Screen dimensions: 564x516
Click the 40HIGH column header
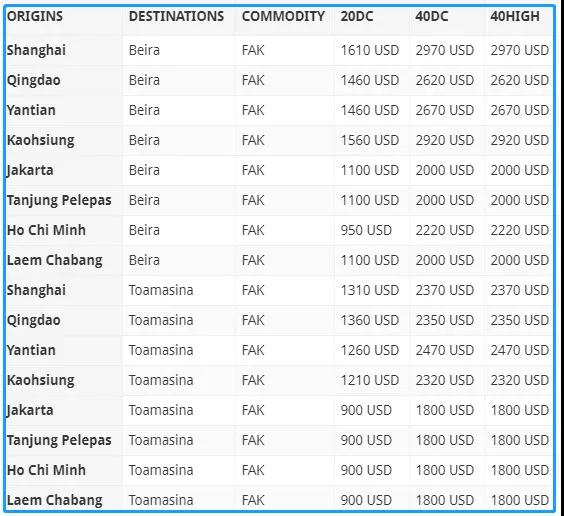click(x=515, y=17)
